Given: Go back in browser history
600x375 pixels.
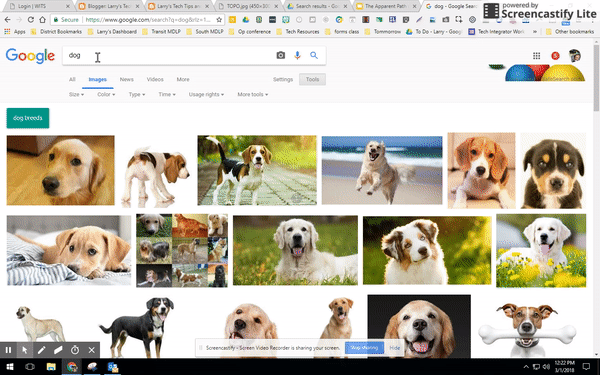Looking at the screenshot, I should (8, 20).
